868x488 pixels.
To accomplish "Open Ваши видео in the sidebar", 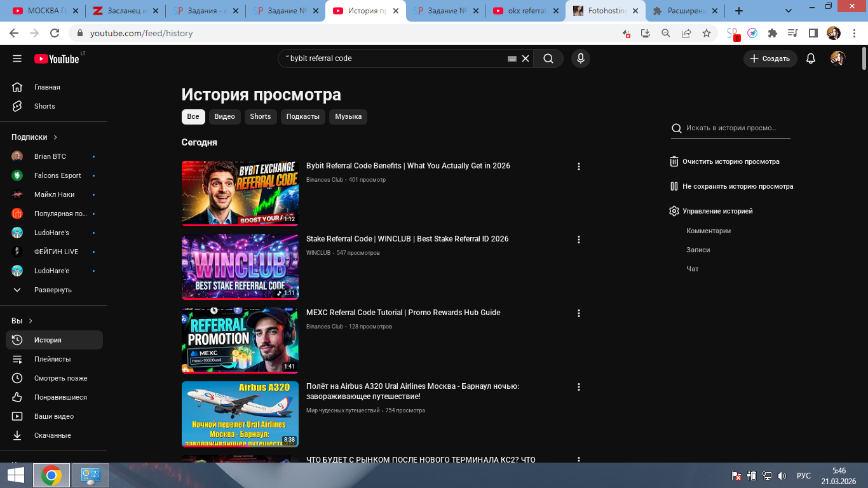I will click(x=53, y=416).
